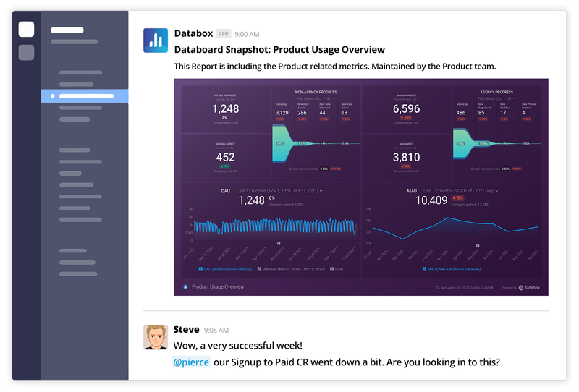Screen dimensions: 579x392
Task: Click the Databox app avatar icon
Action: (156, 41)
